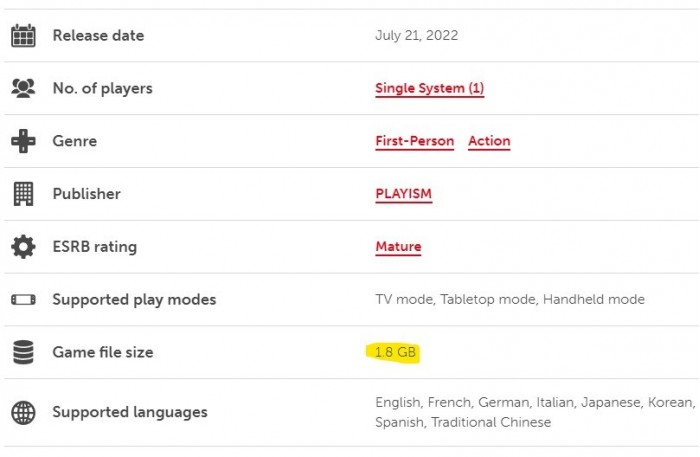This screenshot has width=700, height=457.
Task: Click the July 21, 2022 date text
Action: tap(416, 36)
